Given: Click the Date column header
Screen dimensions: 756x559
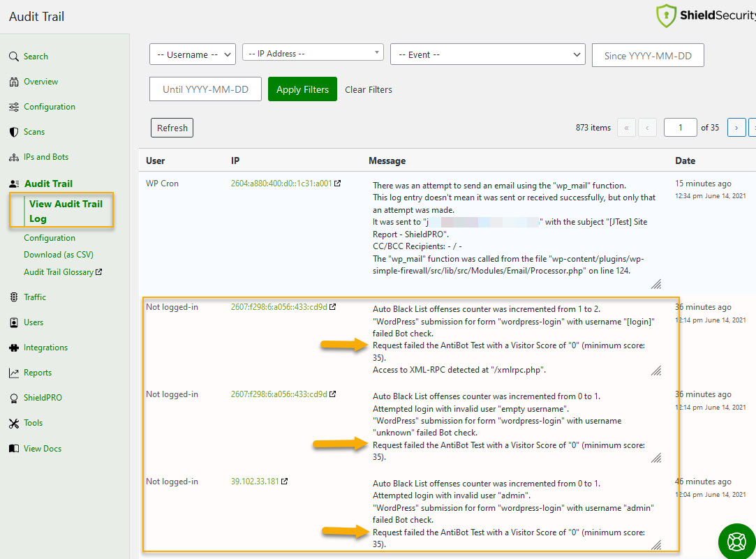Looking at the screenshot, I should coord(685,161).
